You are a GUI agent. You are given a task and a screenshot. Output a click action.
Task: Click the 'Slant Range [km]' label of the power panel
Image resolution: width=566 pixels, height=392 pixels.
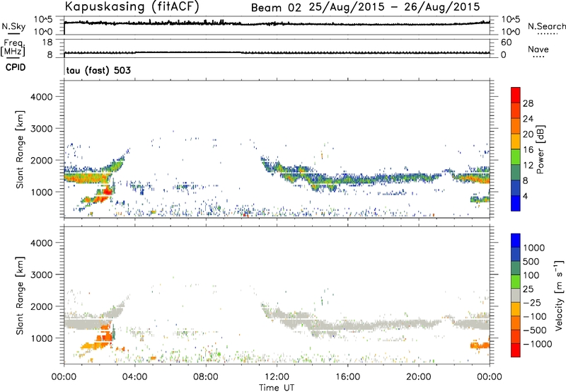pyautogui.click(x=20, y=149)
